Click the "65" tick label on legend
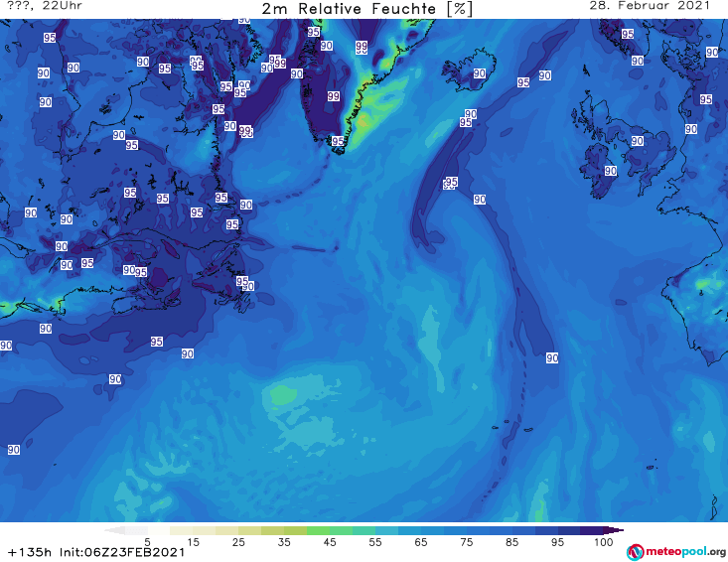The image size is (728, 562). click(421, 542)
